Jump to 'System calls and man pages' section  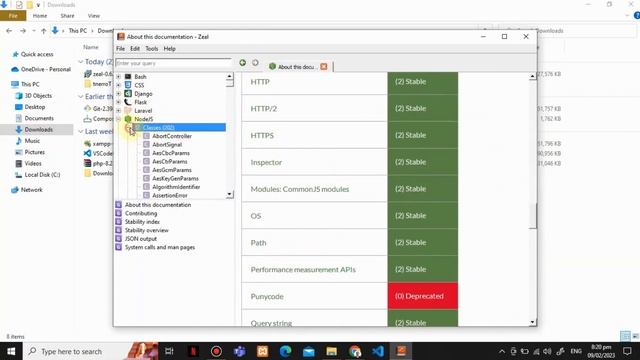[x=160, y=247]
